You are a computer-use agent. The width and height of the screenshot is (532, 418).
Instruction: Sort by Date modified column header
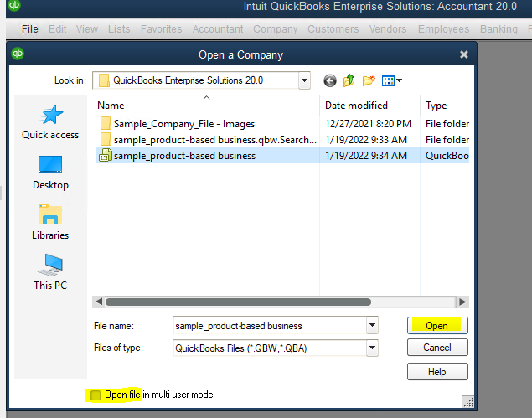point(356,106)
